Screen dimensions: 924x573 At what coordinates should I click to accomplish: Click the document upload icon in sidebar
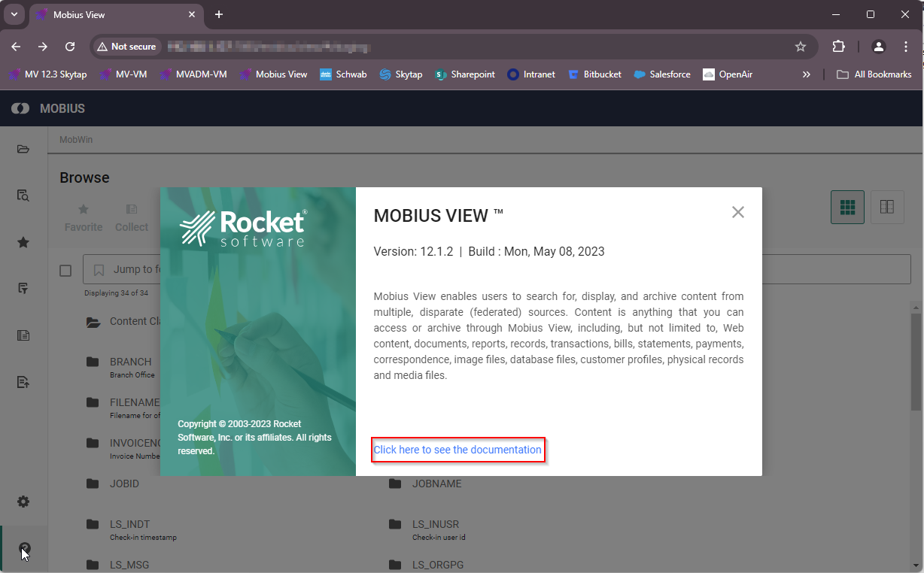tap(23, 382)
